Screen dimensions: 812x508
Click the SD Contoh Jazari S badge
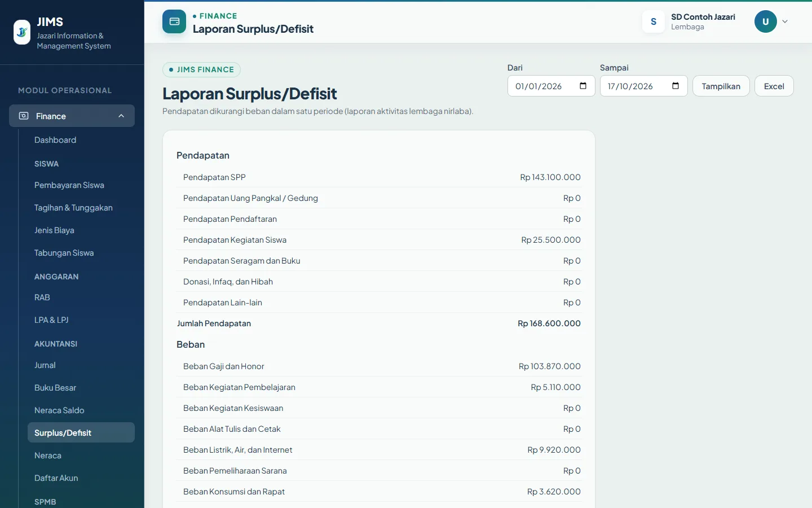pyautogui.click(x=654, y=22)
